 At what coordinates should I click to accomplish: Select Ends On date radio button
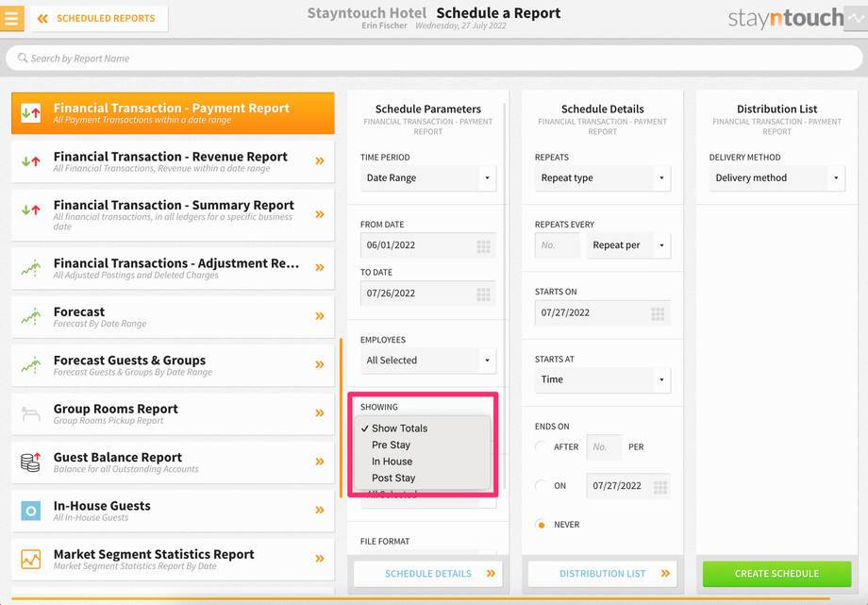[x=542, y=486]
